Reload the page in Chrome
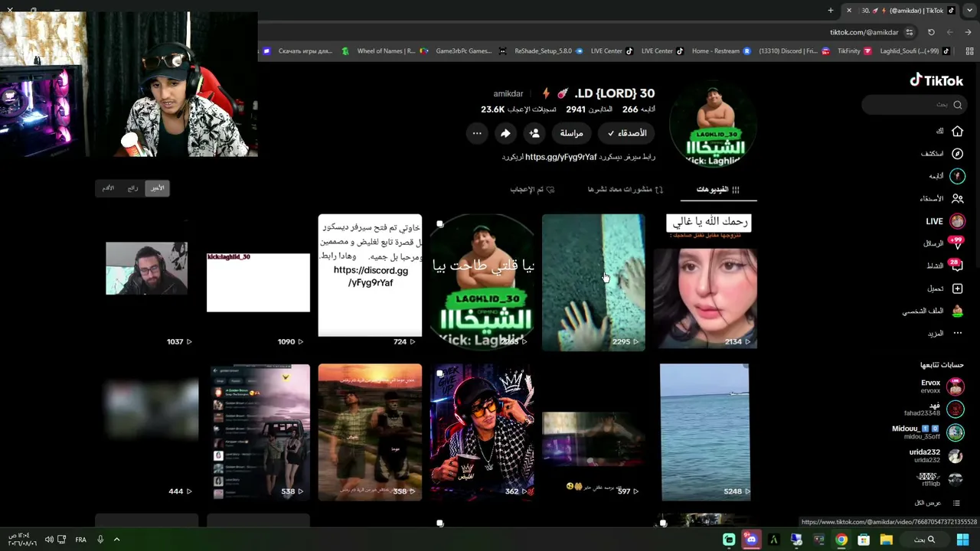 click(931, 32)
